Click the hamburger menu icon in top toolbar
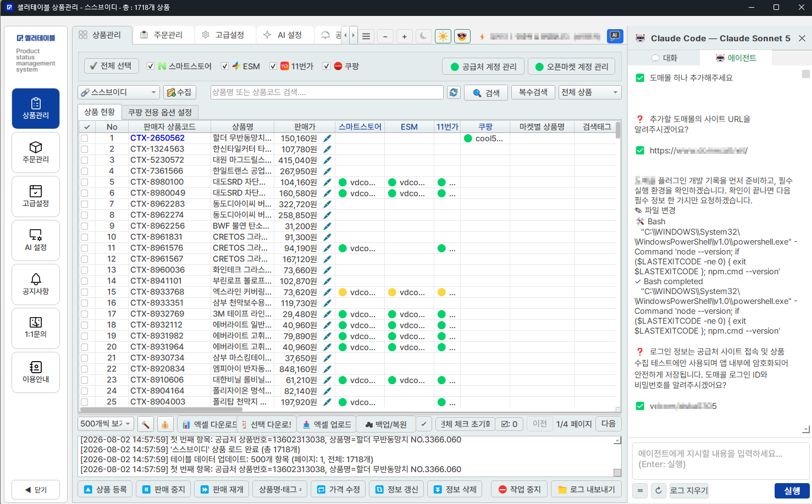The width and height of the screenshot is (812, 504). coord(366,36)
